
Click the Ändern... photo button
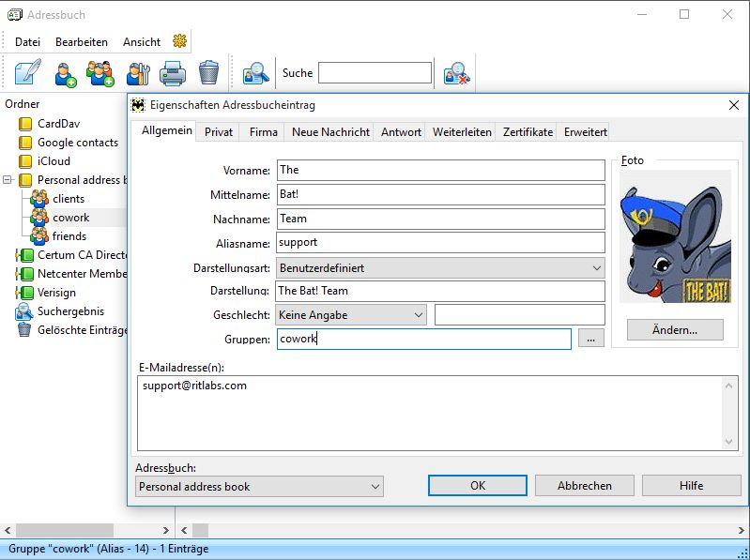[675, 330]
